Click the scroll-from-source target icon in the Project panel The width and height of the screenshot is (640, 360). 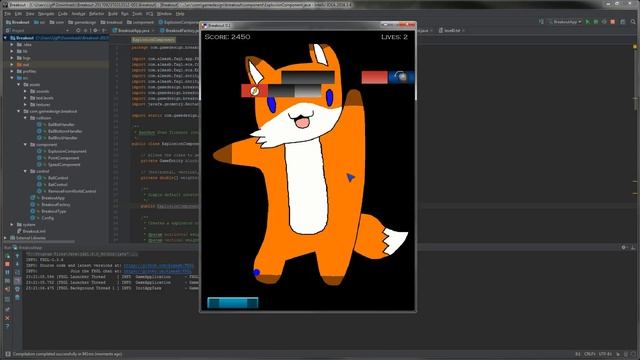pyautogui.click(x=78, y=31)
